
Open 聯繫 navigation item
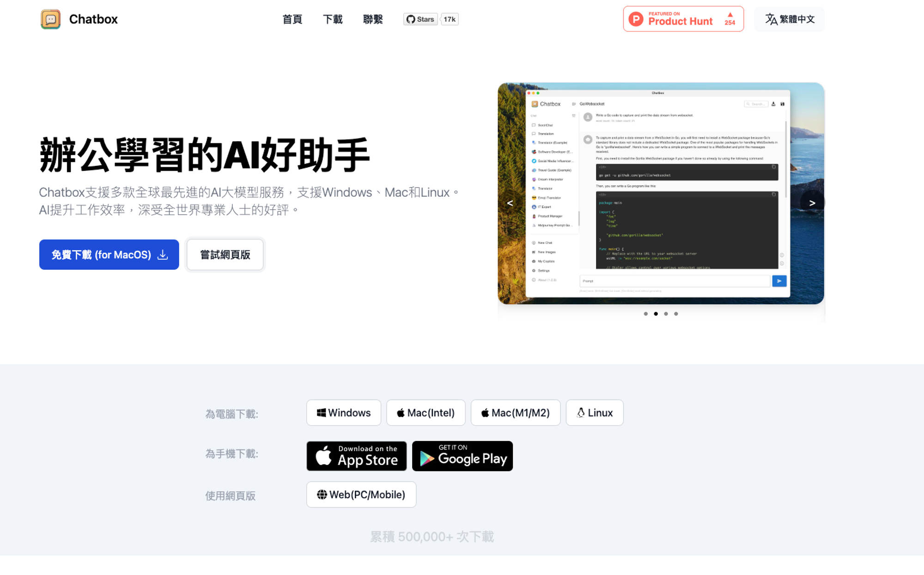click(373, 19)
